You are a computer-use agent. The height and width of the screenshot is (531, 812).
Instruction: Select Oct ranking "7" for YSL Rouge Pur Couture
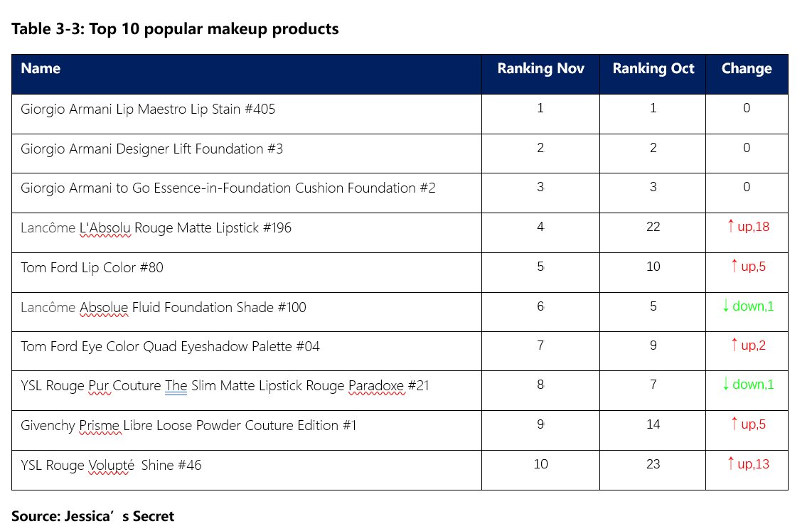coord(653,385)
